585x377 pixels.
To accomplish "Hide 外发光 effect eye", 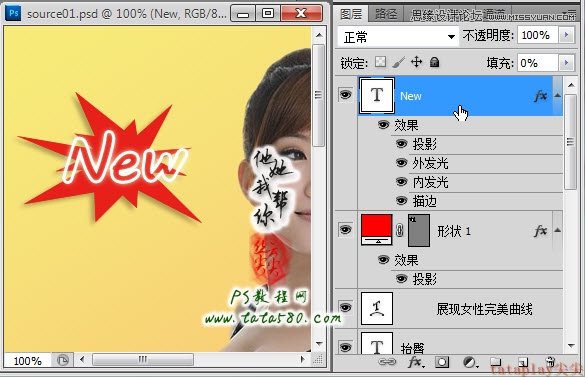I will click(401, 163).
